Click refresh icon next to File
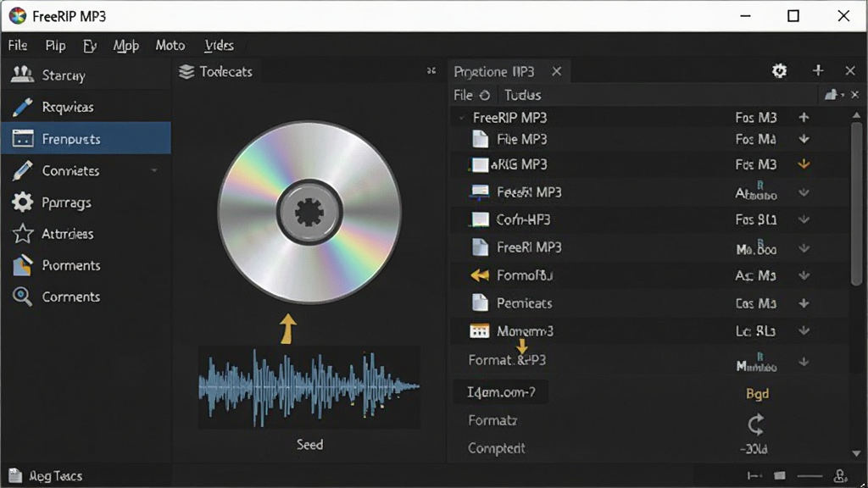 point(484,95)
